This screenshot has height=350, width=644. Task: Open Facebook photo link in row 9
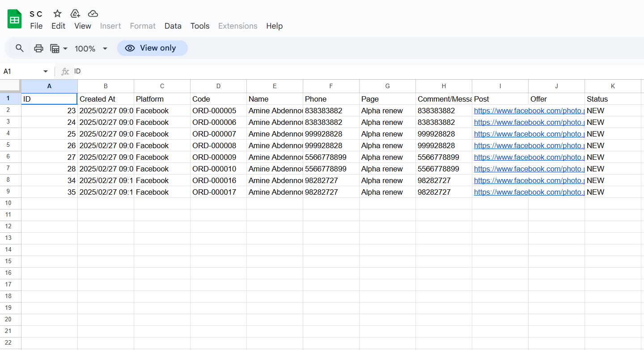(x=529, y=192)
